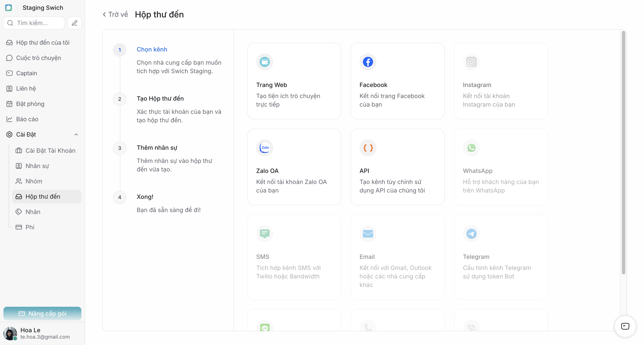Image resolution: width=644 pixels, height=345 pixels.
Task: Click the Trang Web channel icon
Action: coord(264,62)
